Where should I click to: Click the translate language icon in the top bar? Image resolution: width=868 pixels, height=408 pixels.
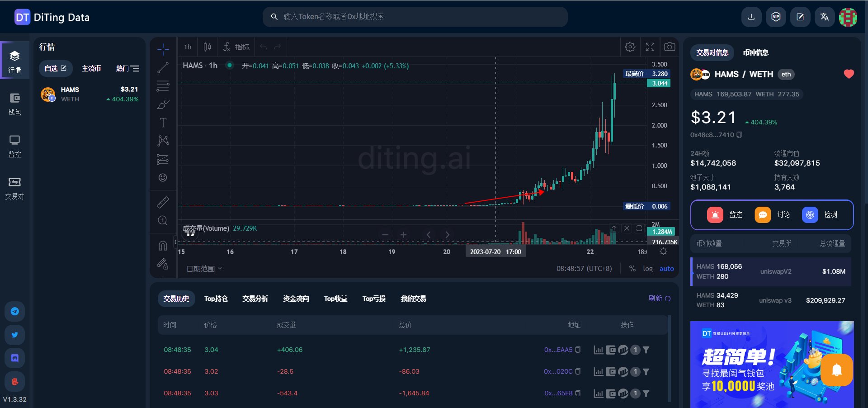click(824, 17)
